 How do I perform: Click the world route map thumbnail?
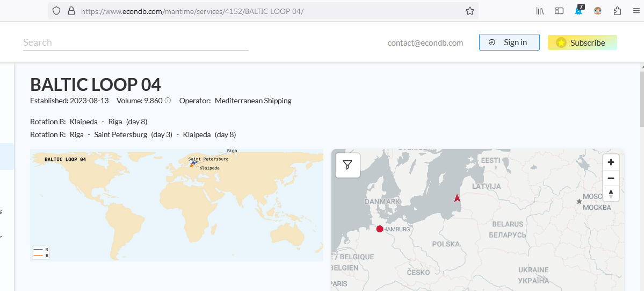pyautogui.click(x=177, y=205)
